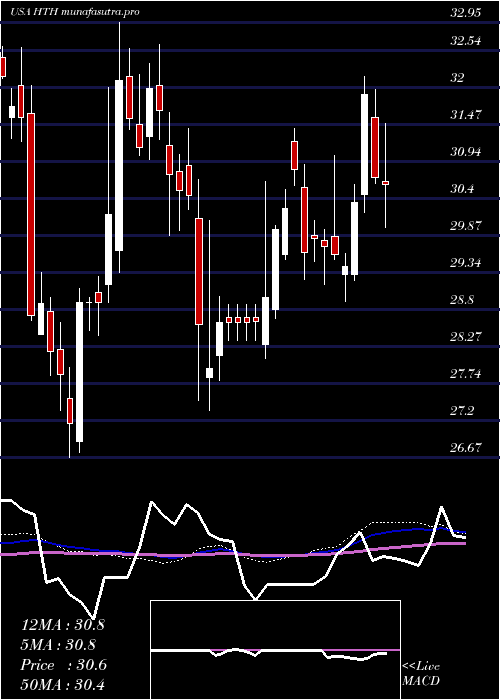Viewport: 500px width, 700px height.
Task: Click the 'USA HTH munafasutra.pro' chart title
Action: click(x=75, y=12)
